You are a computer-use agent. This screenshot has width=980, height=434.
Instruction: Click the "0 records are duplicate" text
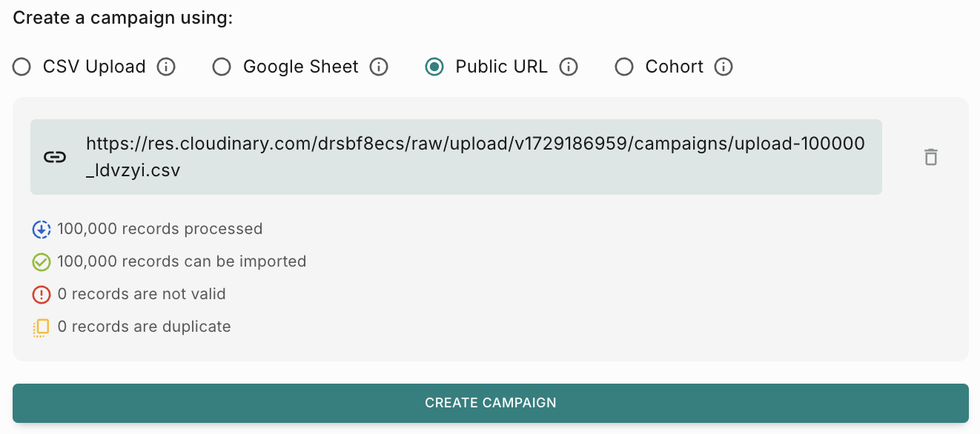tap(144, 327)
